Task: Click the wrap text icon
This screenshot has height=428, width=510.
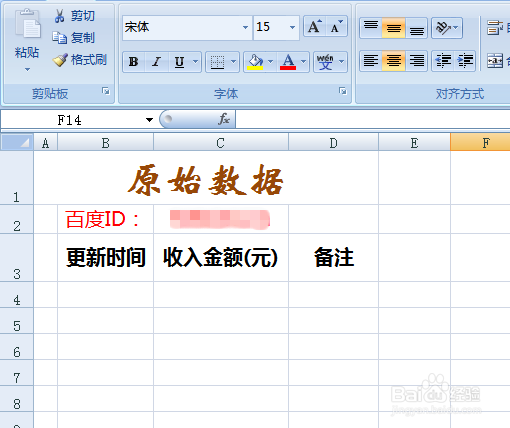Action: click(x=495, y=27)
